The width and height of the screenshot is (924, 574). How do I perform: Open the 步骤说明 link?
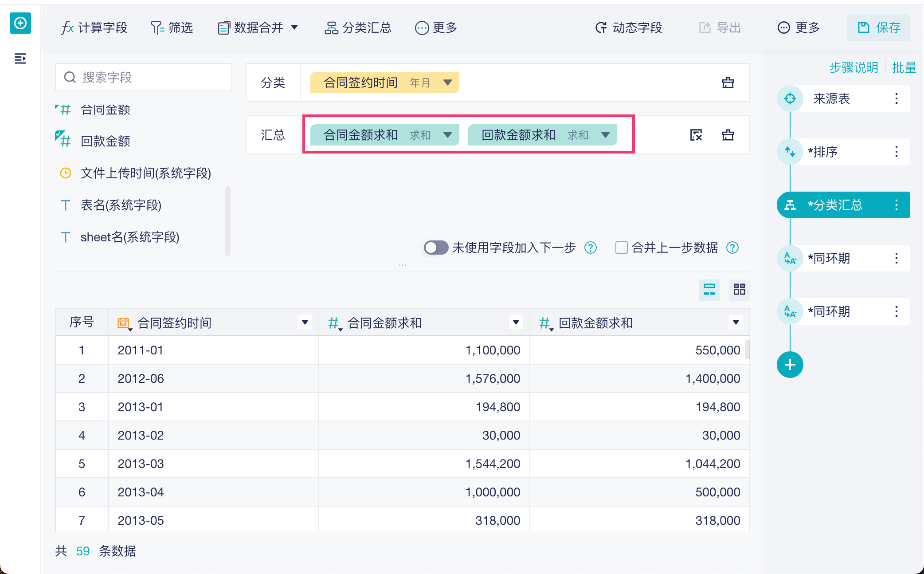[x=854, y=67]
